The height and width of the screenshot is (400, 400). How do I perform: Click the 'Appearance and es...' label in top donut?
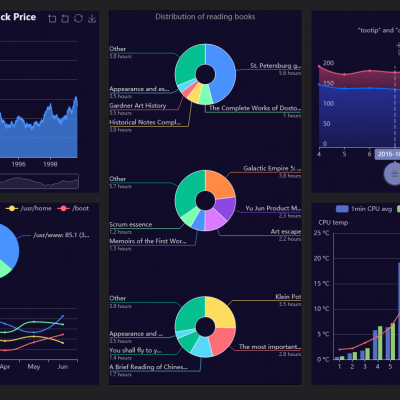(139, 89)
